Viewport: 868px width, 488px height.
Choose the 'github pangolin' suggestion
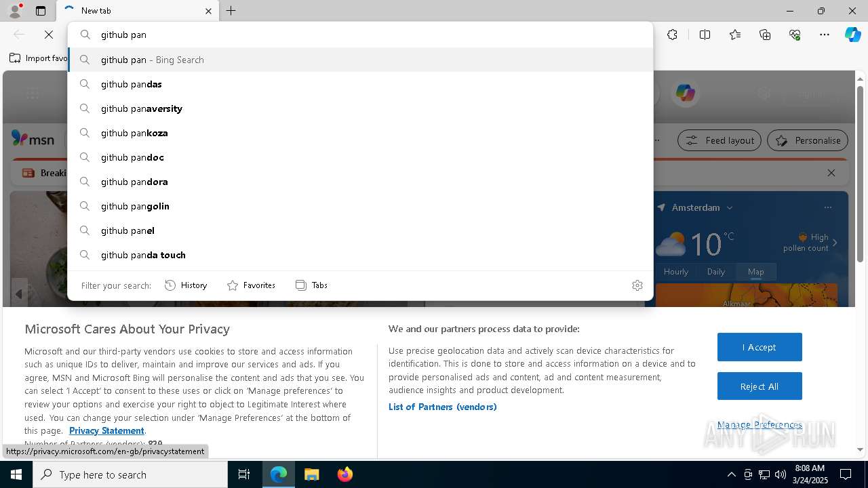[360, 206]
